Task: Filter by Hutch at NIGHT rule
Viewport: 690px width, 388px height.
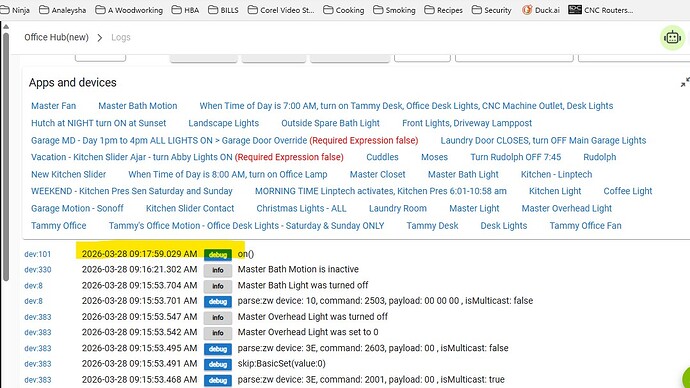Action: coord(99,123)
